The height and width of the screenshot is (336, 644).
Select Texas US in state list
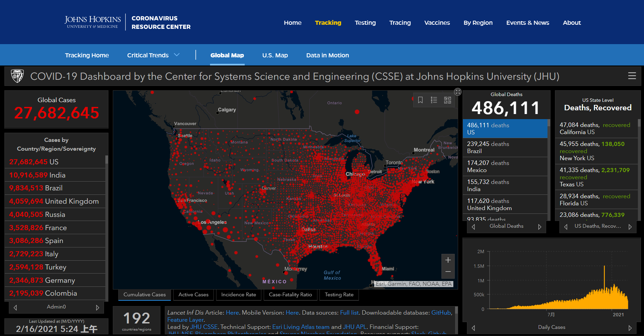[x=596, y=177]
